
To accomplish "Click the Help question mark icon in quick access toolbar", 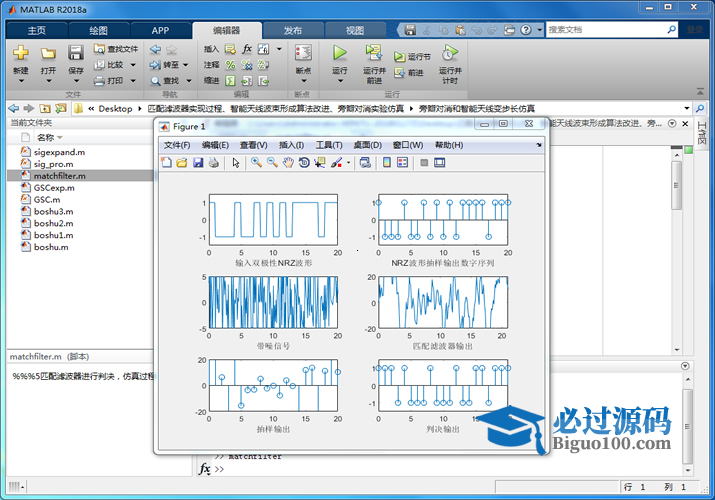I will point(526,30).
